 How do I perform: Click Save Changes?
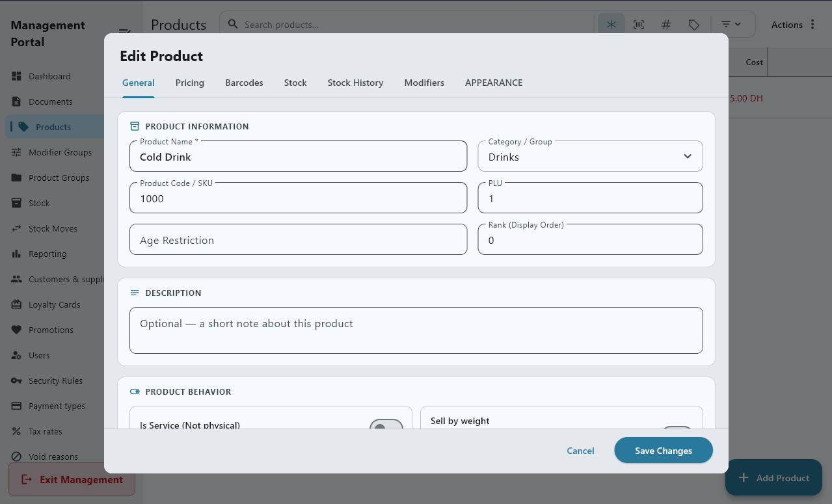(664, 451)
